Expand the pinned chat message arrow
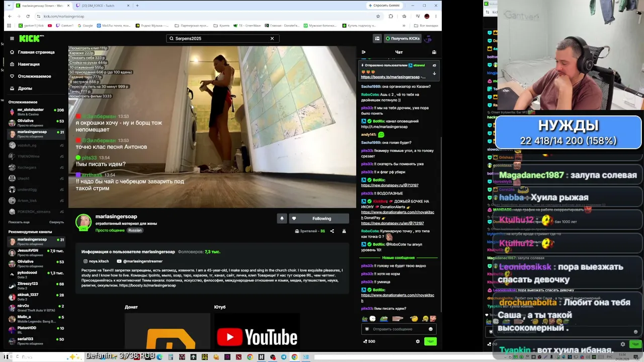Viewport: 644px width, 362px height. point(434,73)
